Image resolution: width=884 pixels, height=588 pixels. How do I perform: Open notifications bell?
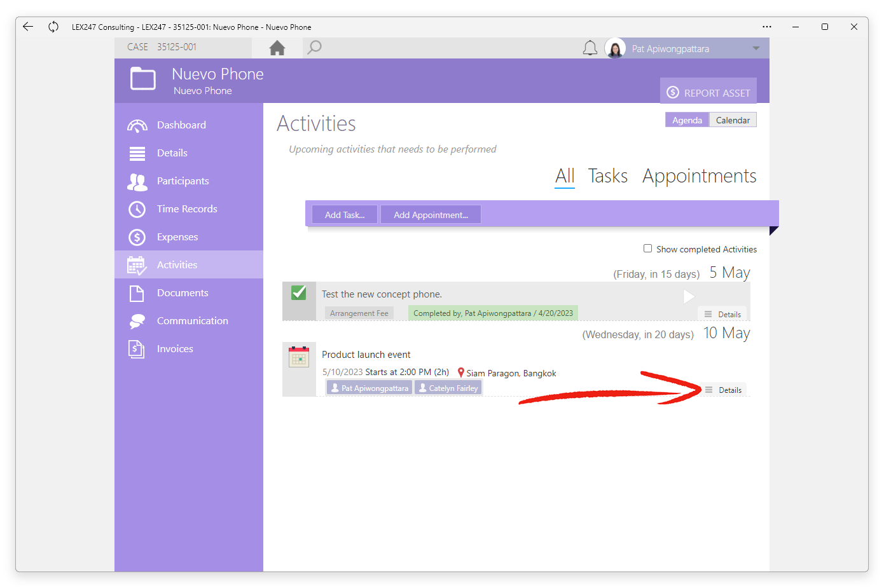click(590, 48)
